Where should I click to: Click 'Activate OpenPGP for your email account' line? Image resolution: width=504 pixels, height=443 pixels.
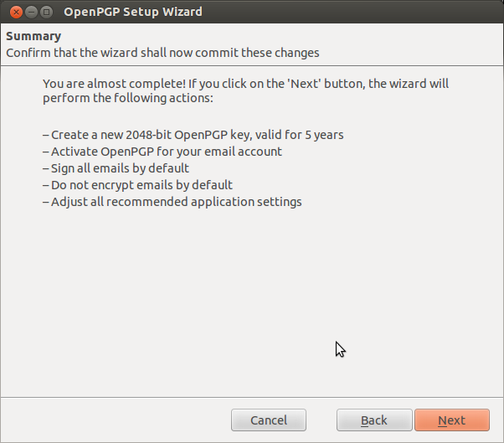[162, 152]
